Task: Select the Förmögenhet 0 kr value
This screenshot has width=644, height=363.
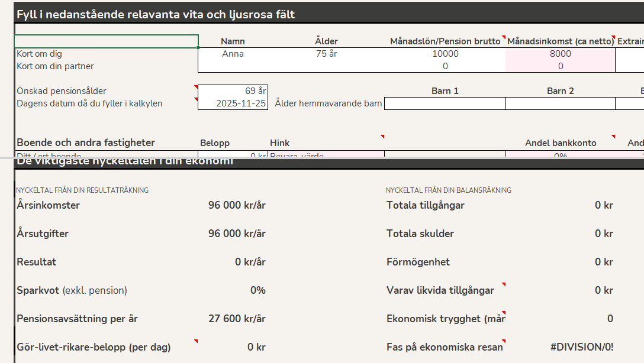Action: (603, 262)
